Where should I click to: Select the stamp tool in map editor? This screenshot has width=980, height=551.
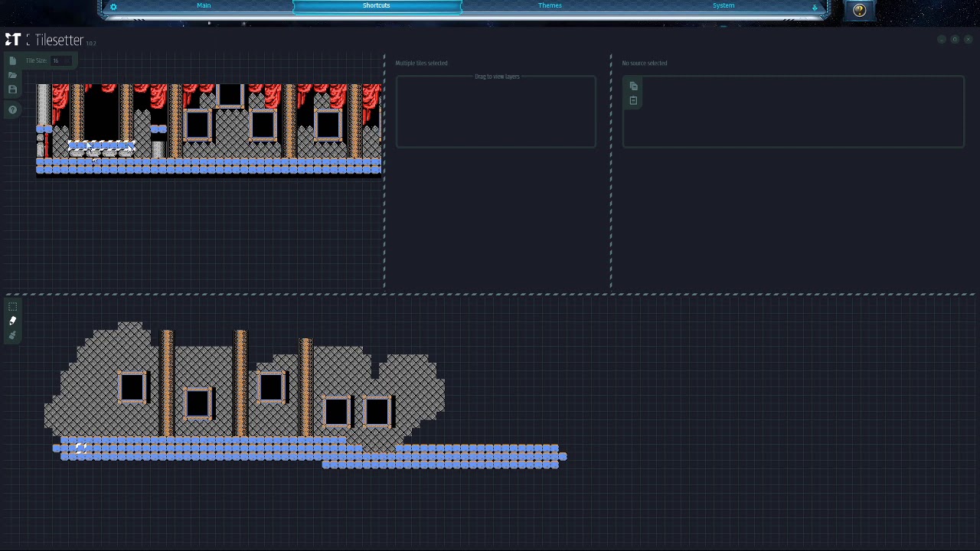(12, 335)
